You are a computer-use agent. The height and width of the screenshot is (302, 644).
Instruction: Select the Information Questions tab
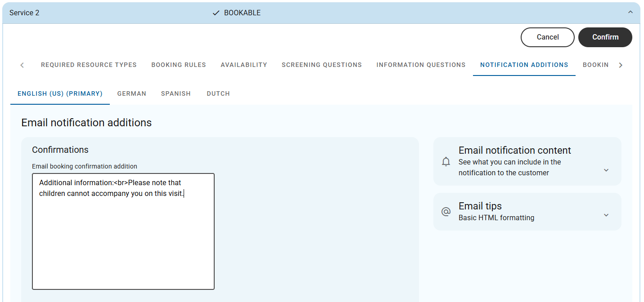point(421,65)
